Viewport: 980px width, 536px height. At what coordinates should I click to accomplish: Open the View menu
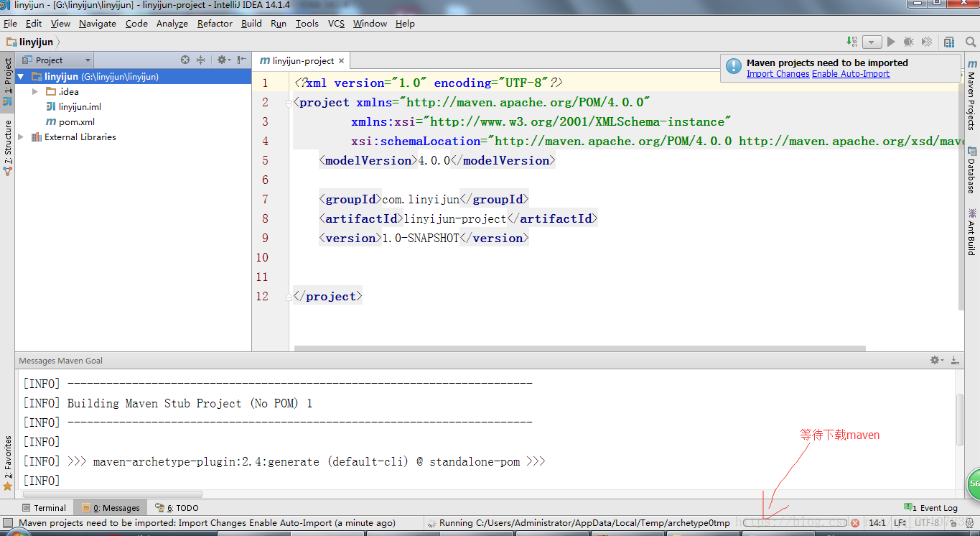point(60,23)
